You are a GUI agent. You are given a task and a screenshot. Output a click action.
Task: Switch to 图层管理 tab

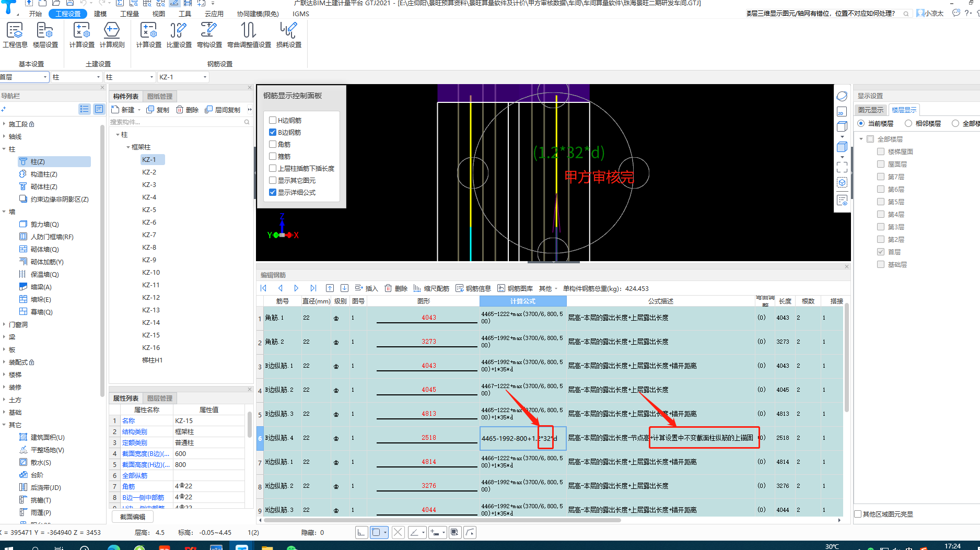point(160,398)
